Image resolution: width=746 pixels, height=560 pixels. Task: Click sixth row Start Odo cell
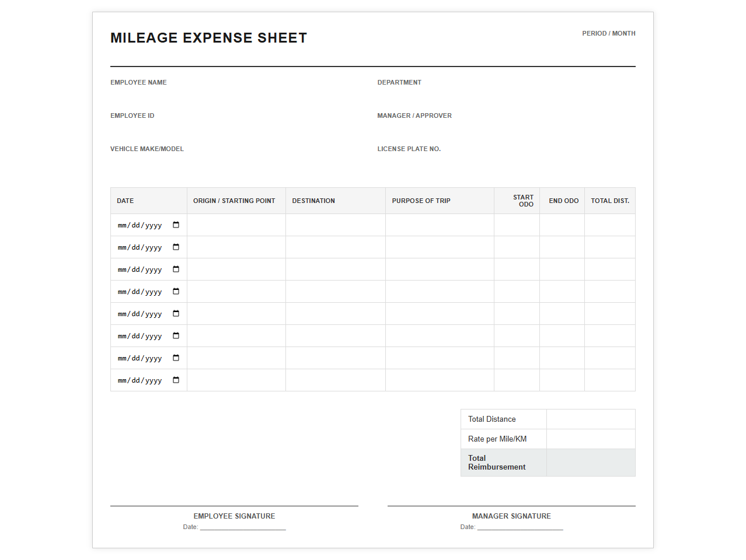pos(517,336)
